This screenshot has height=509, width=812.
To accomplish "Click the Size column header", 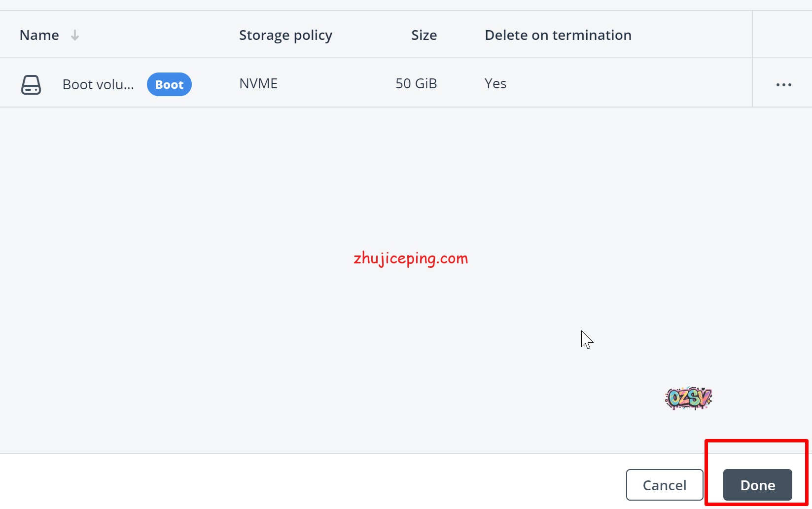I will click(424, 35).
